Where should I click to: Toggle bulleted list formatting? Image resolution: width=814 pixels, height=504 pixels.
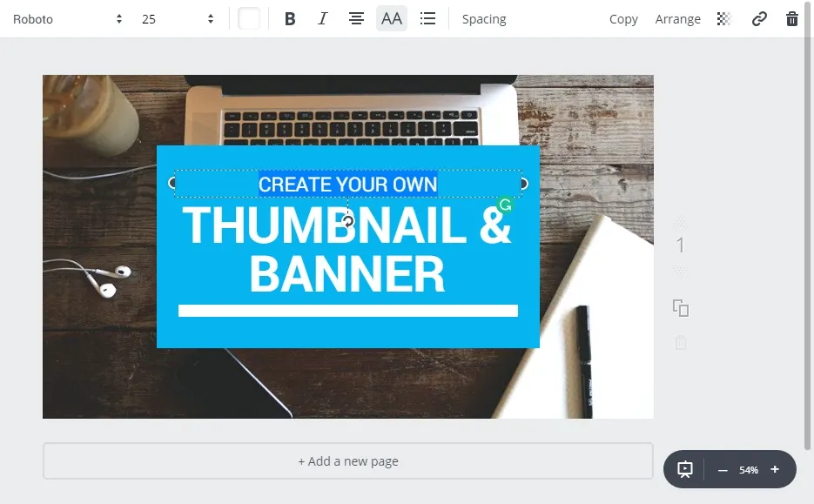coord(427,19)
